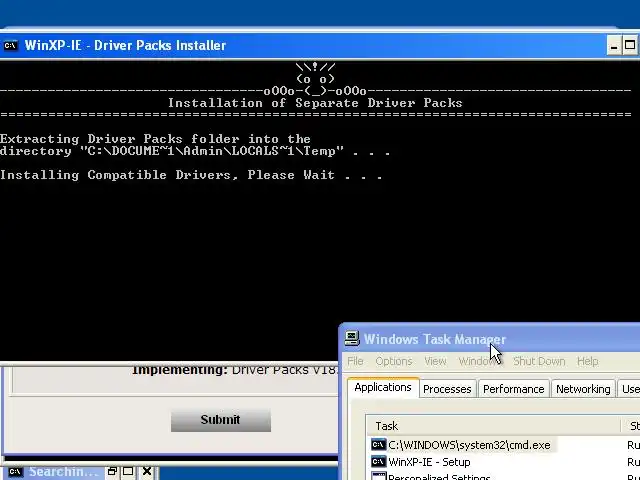Click the Searching console window icon

click(15, 472)
